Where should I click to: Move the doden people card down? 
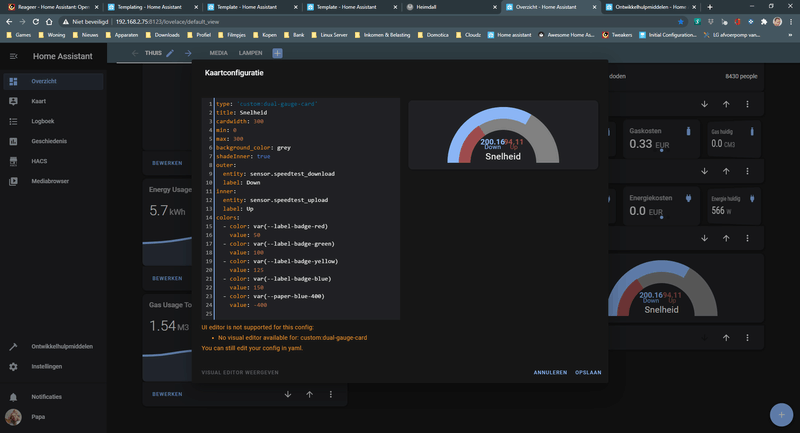click(x=704, y=104)
